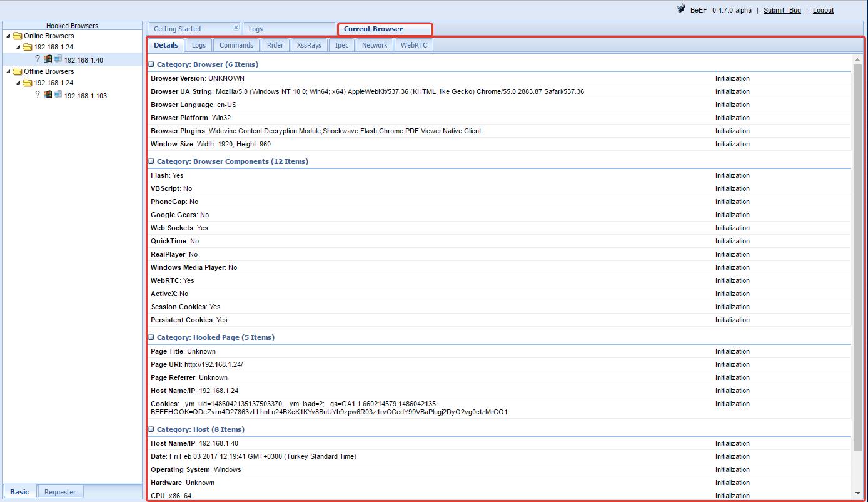
Task: Click the Windows OS icon beside 192.168.1.40
Action: [48, 59]
